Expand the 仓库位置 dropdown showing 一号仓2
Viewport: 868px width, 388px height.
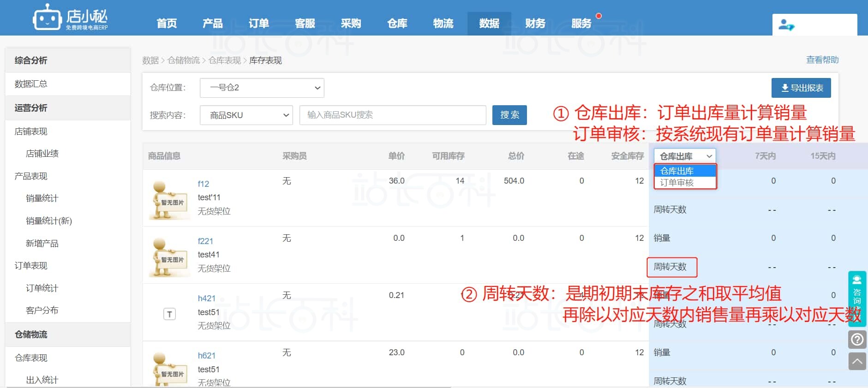pos(262,88)
